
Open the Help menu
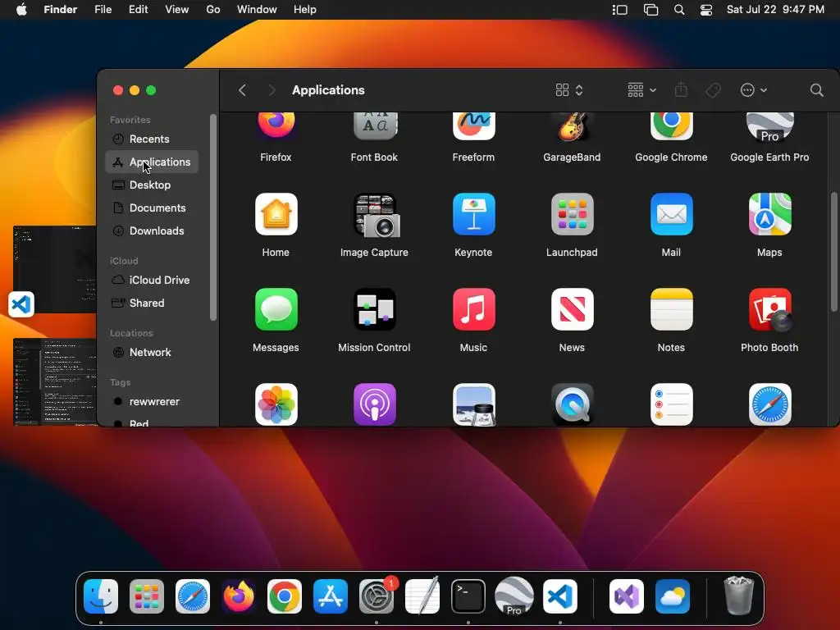pos(305,10)
